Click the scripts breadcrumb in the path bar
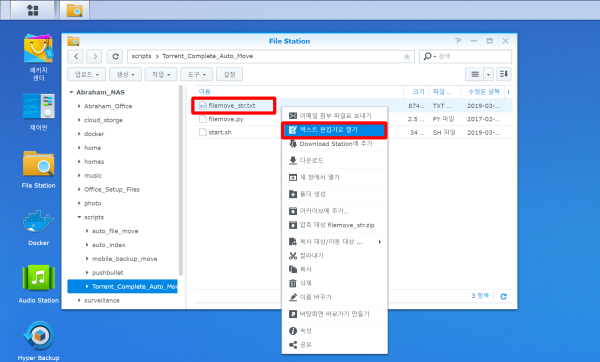 coord(141,56)
